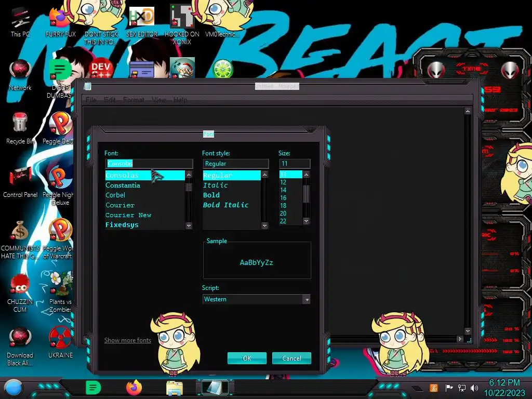Click size list scroll down arrow

(307, 221)
